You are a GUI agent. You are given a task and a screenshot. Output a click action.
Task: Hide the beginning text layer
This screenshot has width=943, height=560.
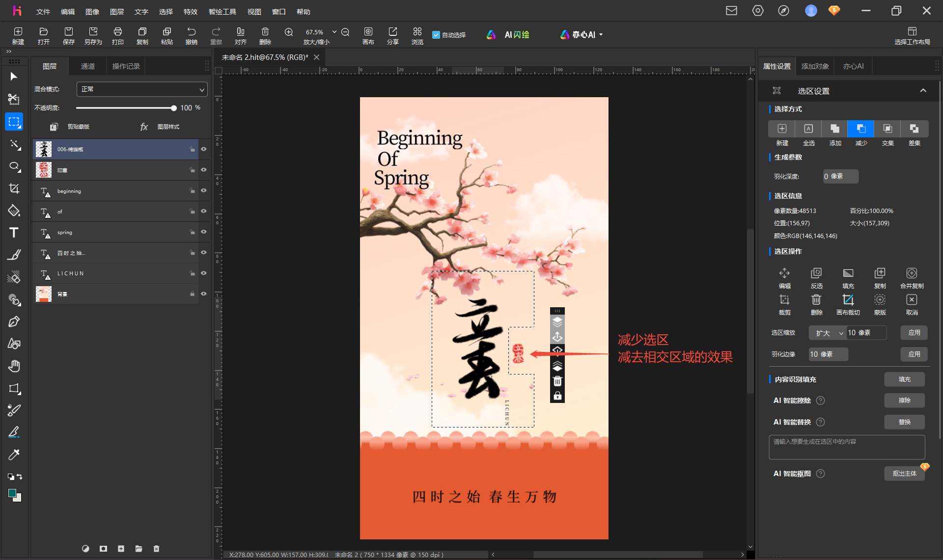coord(203,190)
